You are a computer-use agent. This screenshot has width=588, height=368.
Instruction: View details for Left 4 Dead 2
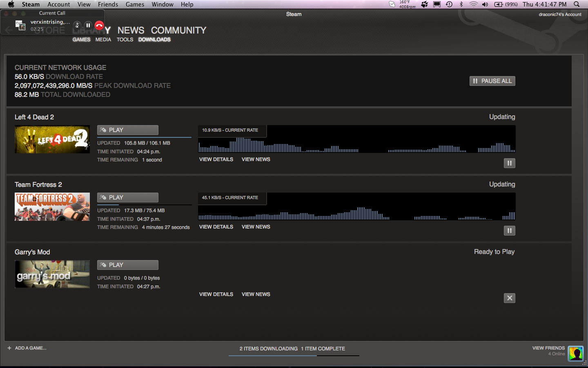pyautogui.click(x=216, y=159)
